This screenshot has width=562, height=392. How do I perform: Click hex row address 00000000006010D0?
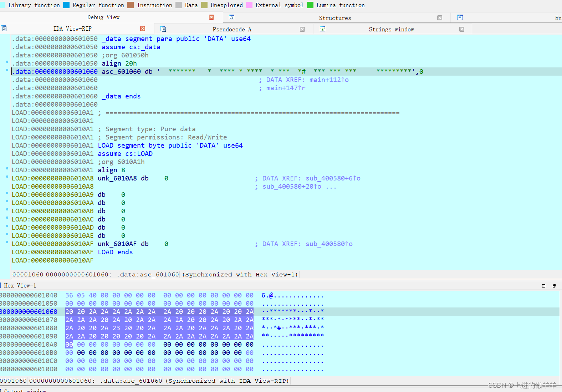29,369
